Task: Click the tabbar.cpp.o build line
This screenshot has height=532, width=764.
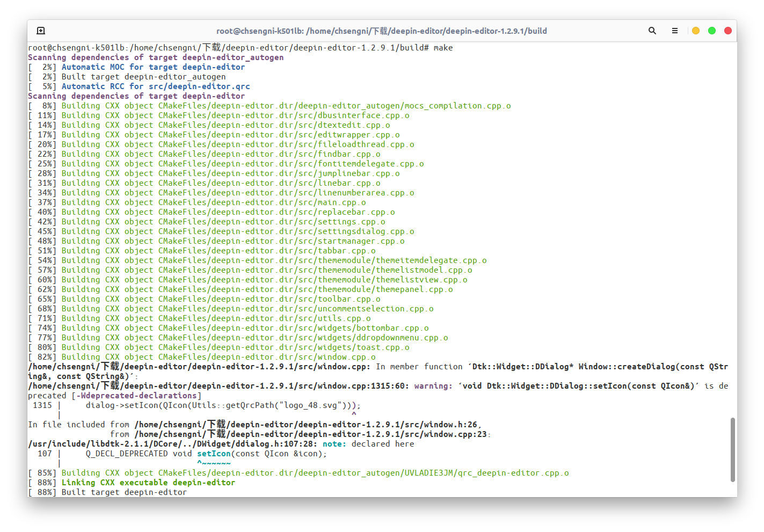Action: (x=202, y=251)
